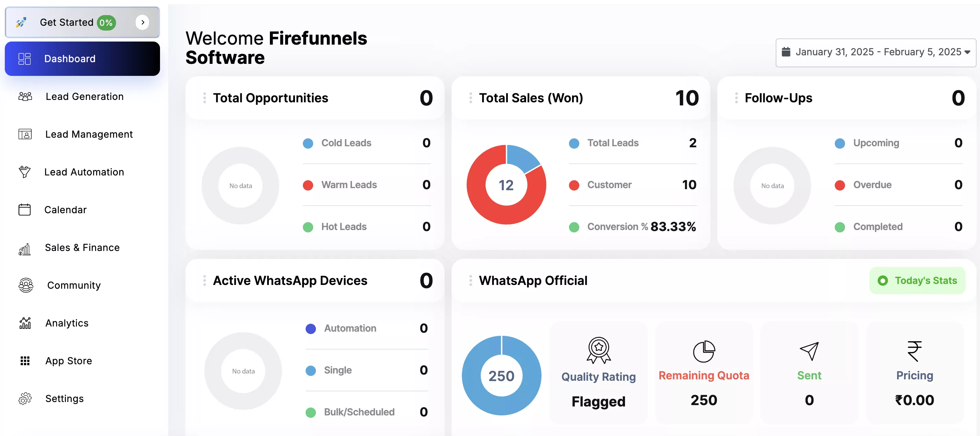
Task: Click the blue Cold Leads legend dot
Action: (308, 144)
